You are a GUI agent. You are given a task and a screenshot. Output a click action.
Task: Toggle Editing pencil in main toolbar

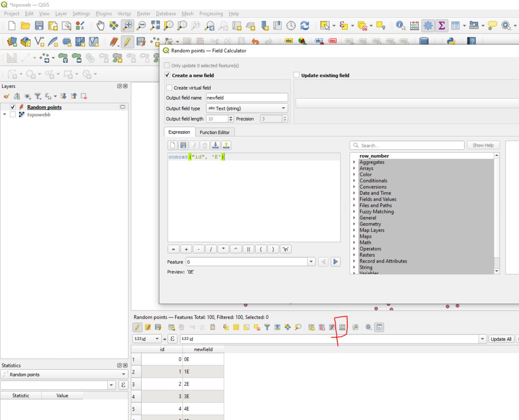click(127, 42)
